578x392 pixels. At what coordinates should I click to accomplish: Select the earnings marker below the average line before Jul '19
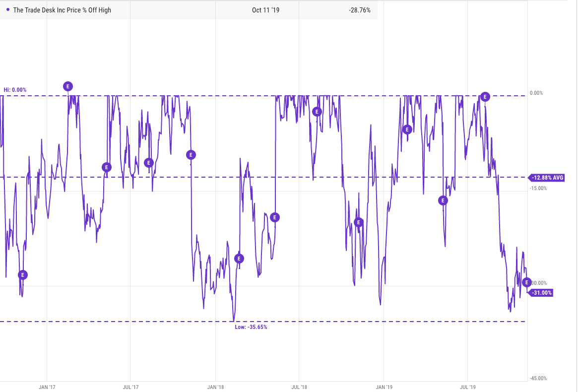[443, 200]
